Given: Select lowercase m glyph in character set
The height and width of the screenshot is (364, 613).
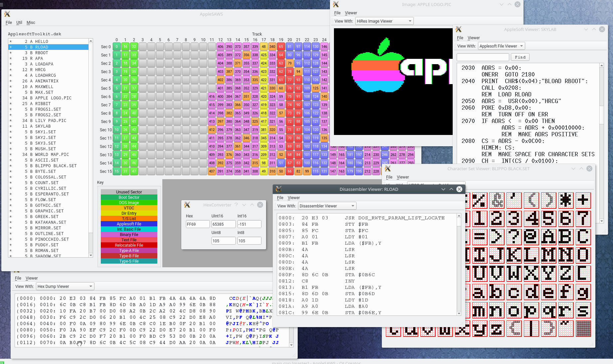Looking at the screenshot, I should pyautogui.click(x=479, y=310).
